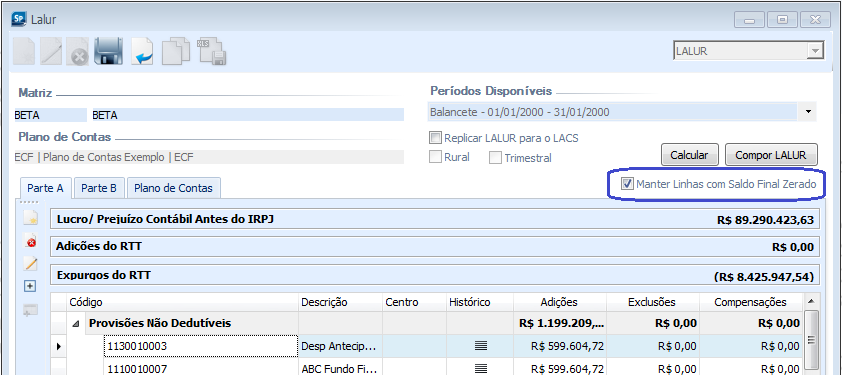Click the Centro column header
The width and height of the screenshot is (843, 378).
click(x=414, y=302)
